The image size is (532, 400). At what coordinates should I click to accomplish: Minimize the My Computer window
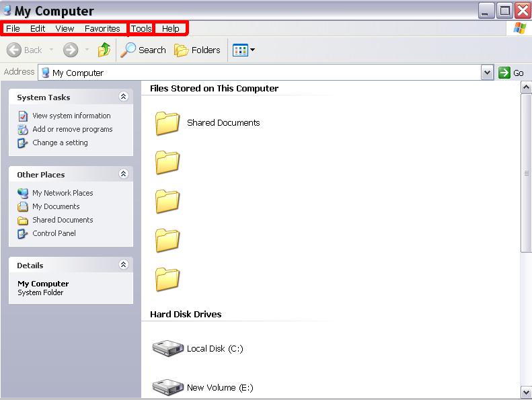486,11
